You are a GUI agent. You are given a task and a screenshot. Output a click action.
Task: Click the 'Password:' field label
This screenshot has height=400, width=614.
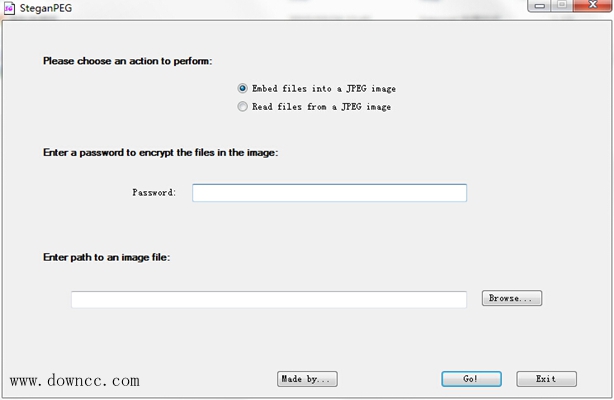click(x=154, y=192)
